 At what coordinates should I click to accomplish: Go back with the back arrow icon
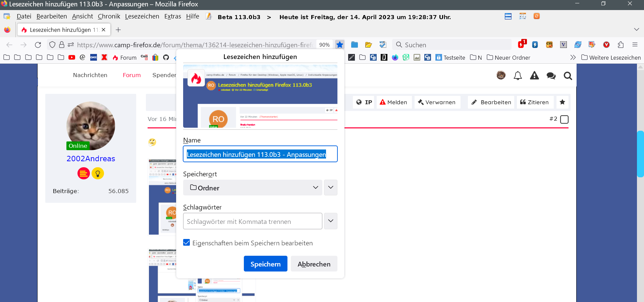click(9, 45)
